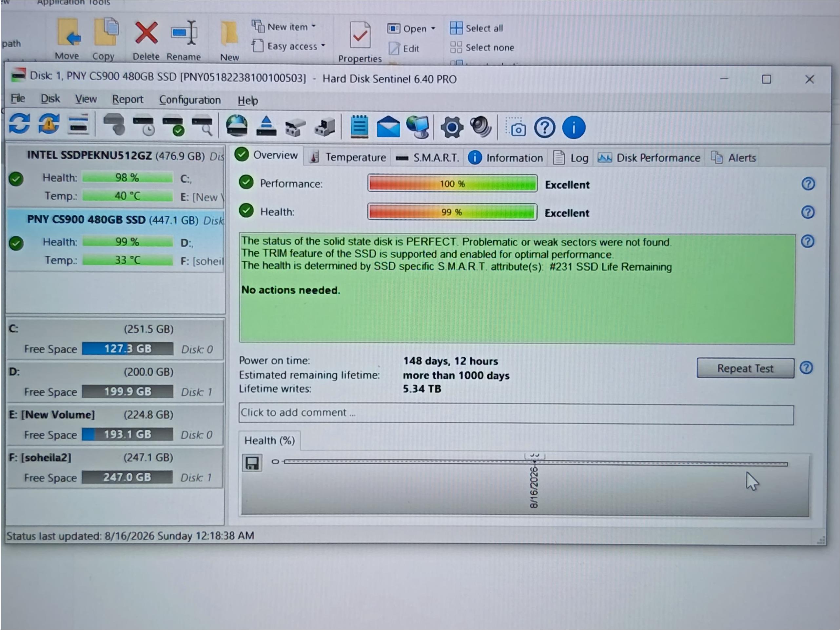Click Edit in the File Explorer ribbon
Image resolution: width=840 pixels, height=630 pixels.
404,49
